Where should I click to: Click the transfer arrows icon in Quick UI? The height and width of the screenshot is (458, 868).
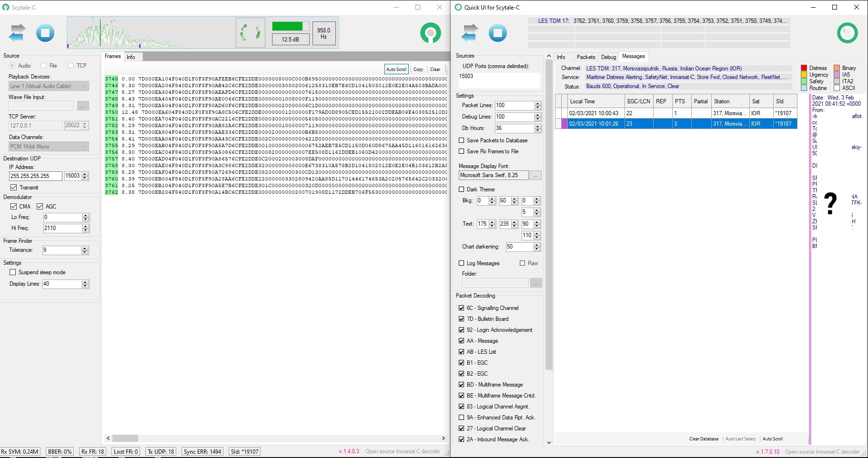click(469, 32)
